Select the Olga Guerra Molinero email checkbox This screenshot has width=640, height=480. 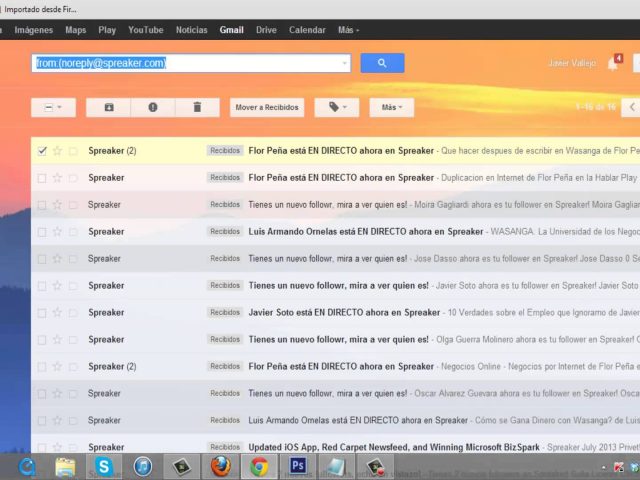pyautogui.click(x=42, y=340)
